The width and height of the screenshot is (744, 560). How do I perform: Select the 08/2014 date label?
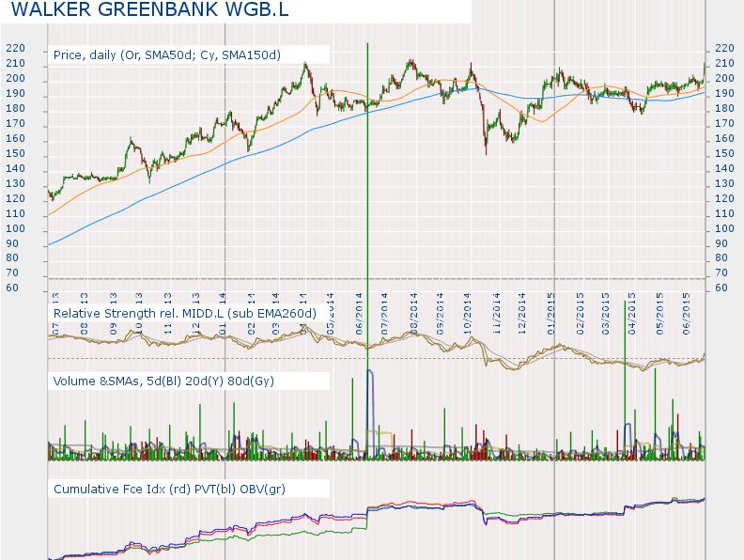tap(414, 314)
